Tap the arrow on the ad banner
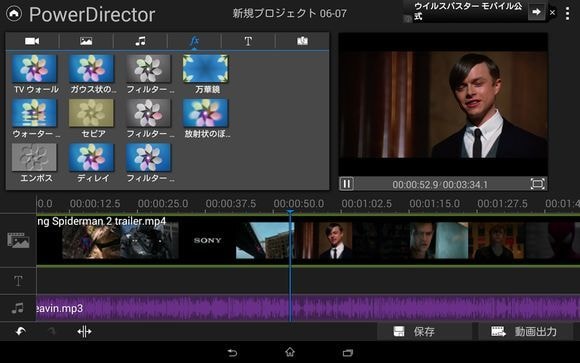Viewport: 580px width, 363px height. tap(536, 12)
